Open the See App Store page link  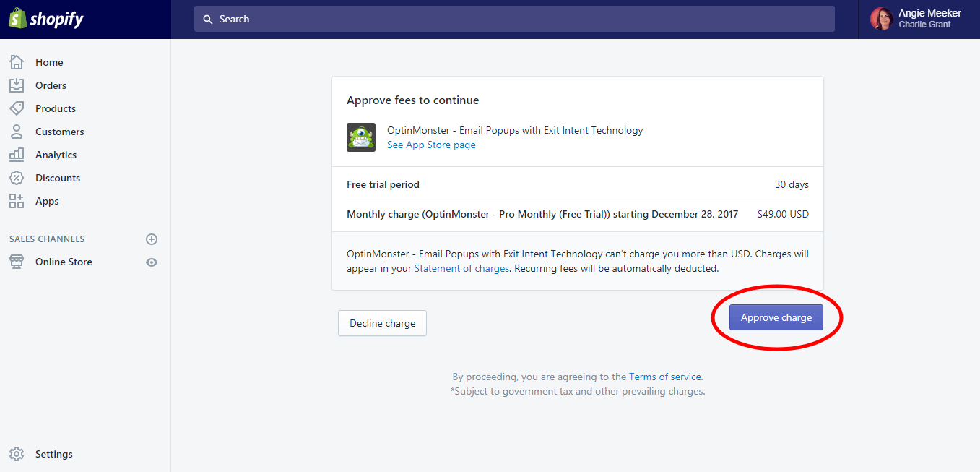431,145
